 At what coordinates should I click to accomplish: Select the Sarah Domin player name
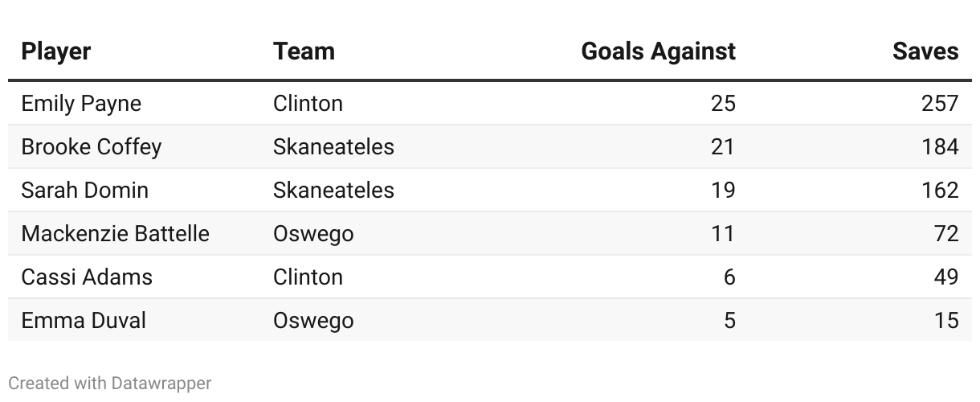[85, 191]
